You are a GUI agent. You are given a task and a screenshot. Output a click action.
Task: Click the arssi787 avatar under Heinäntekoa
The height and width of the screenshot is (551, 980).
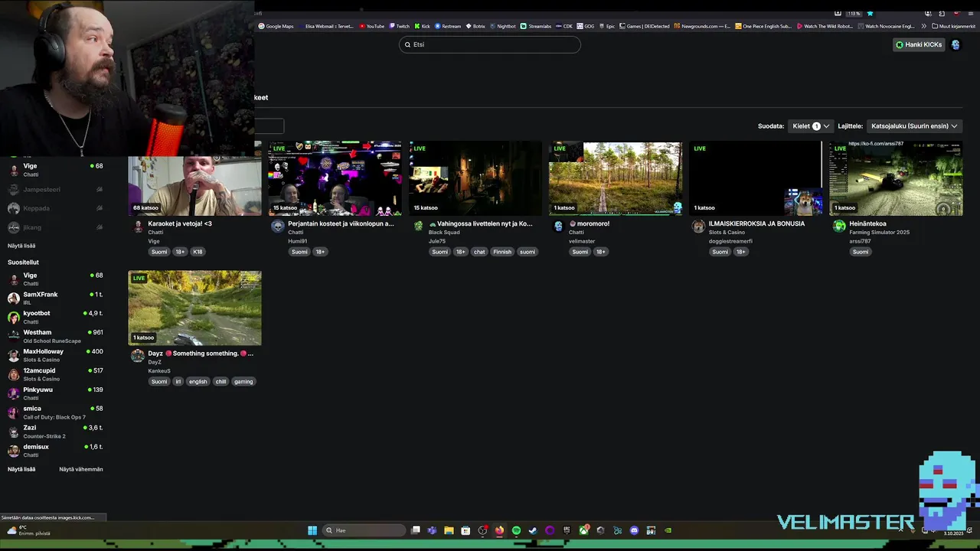[x=839, y=226]
